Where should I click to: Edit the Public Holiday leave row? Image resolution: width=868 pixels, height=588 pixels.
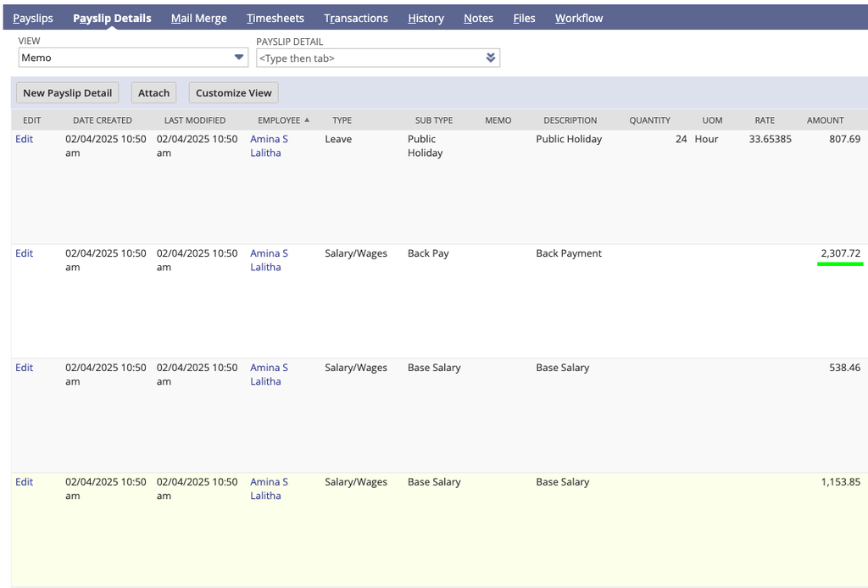[24, 139]
